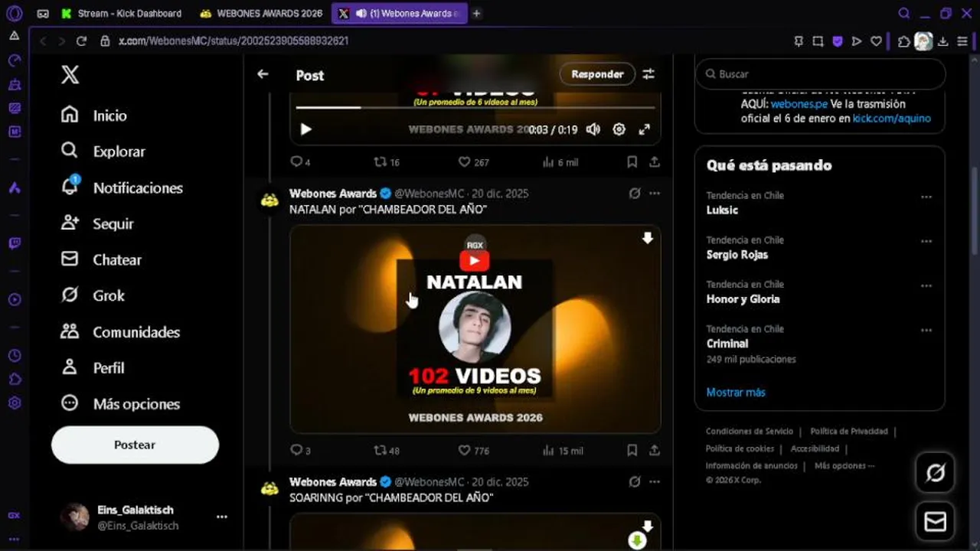
Task: Open the floating messages envelope button
Action: tap(935, 522)
